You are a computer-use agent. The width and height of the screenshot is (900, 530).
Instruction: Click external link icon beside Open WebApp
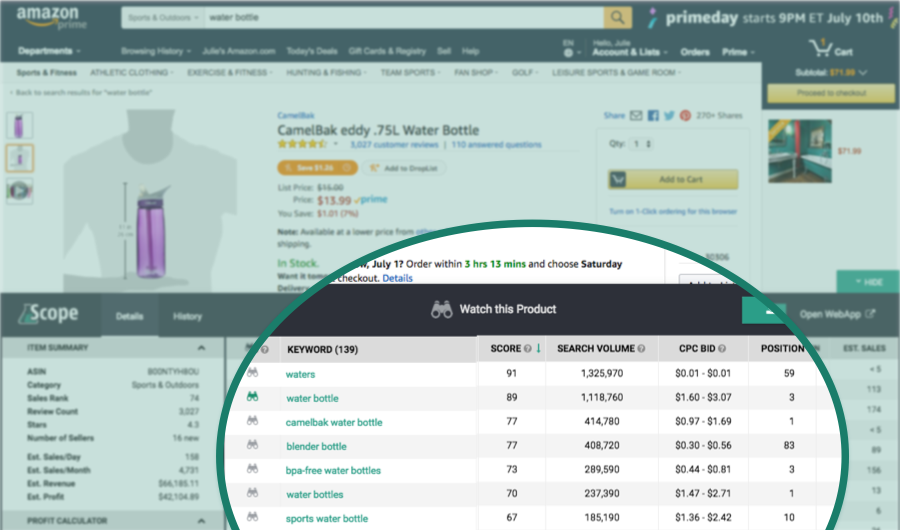point(870,314)
